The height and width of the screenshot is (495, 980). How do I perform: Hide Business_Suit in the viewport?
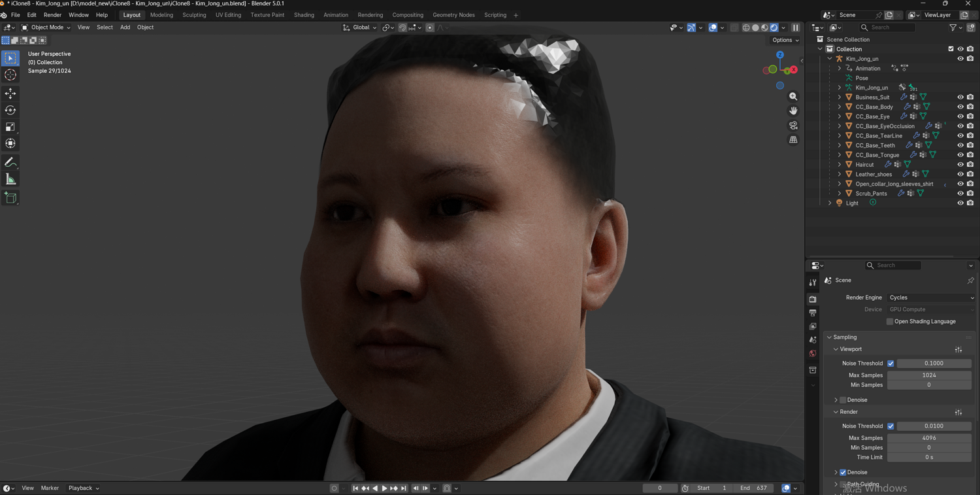click(x=960, y=97)
